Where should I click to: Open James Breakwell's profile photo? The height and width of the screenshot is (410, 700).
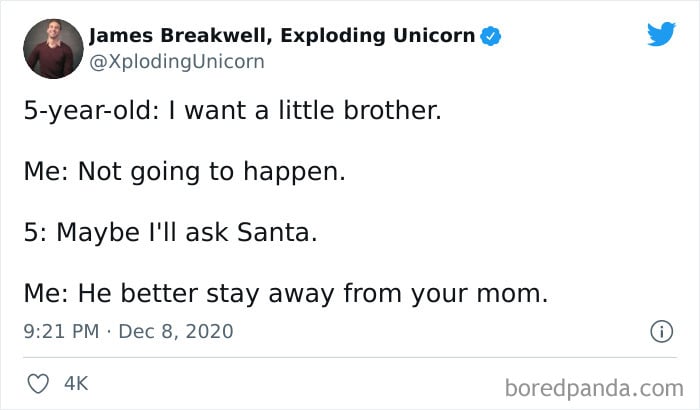pos(53,49)
